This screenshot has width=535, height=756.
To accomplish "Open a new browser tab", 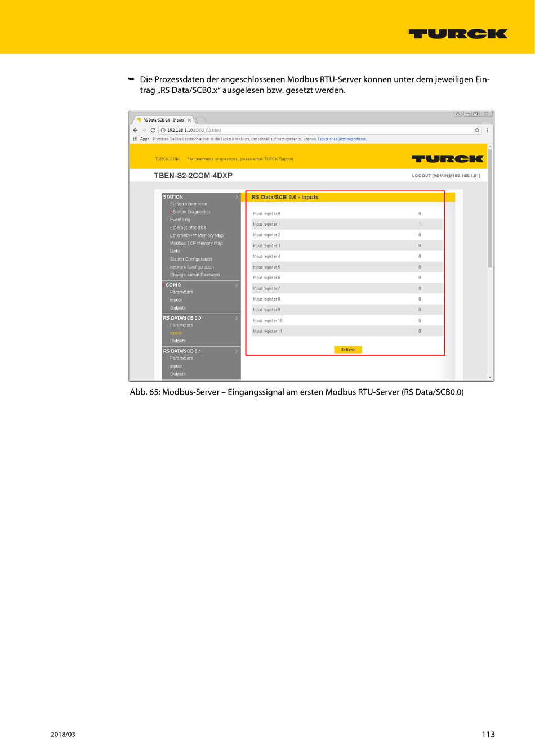I will [201, 120].
